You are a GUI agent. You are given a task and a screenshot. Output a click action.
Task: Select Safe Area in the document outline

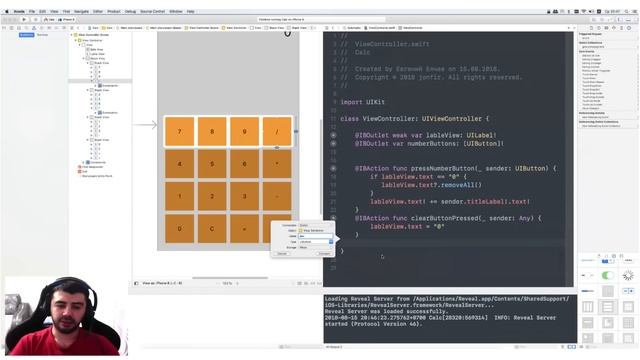tap(96, 49)
